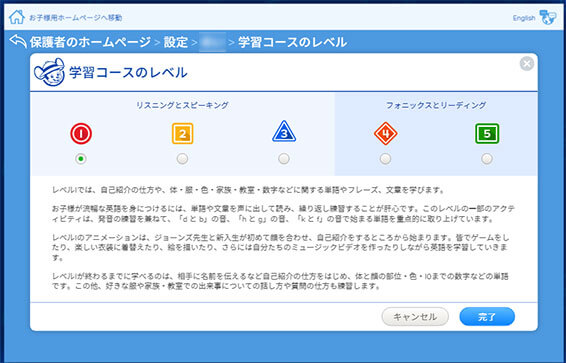Click the リスニングとスピーキング section heading

(182, 105)
